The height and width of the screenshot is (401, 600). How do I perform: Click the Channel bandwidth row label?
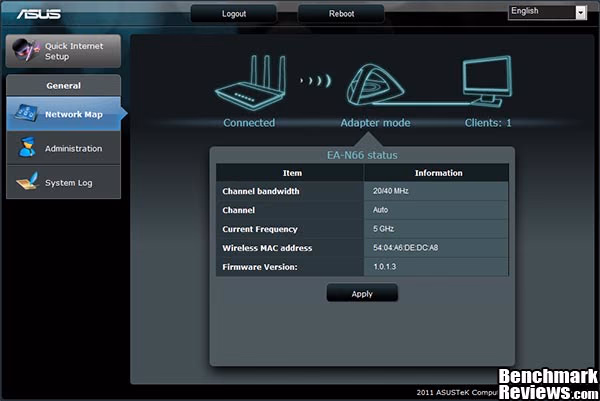(261, 191)
